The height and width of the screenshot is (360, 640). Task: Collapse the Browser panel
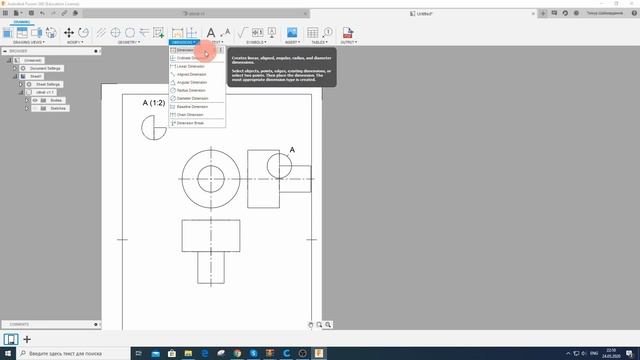(x=5, y=51)
